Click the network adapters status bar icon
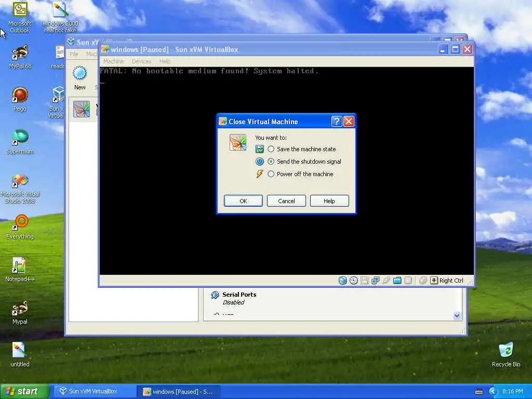 [375, 280]
